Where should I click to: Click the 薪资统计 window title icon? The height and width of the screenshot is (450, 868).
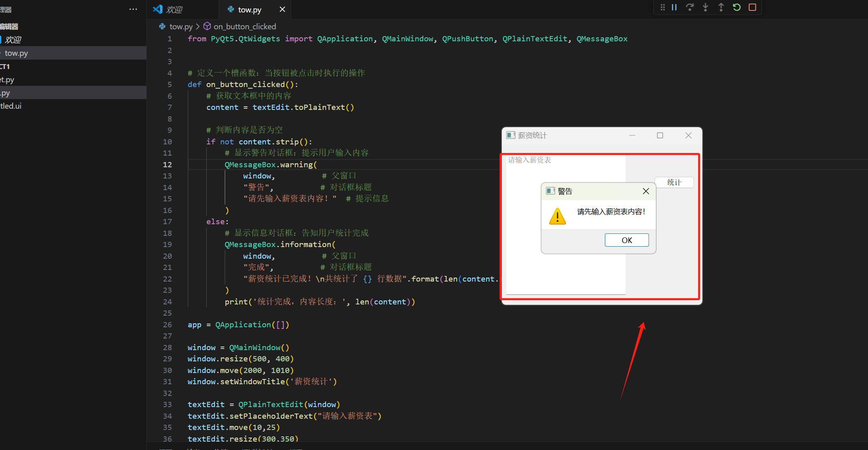coord(511,135)
